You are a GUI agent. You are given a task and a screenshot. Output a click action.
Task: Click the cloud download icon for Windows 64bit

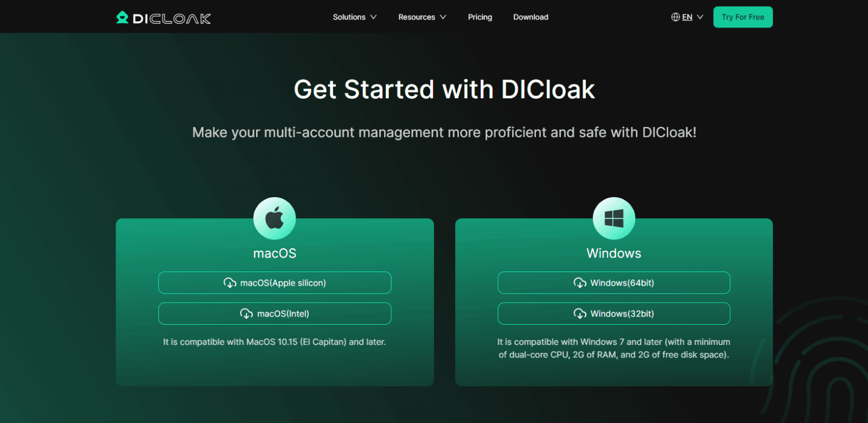[580, 283]
